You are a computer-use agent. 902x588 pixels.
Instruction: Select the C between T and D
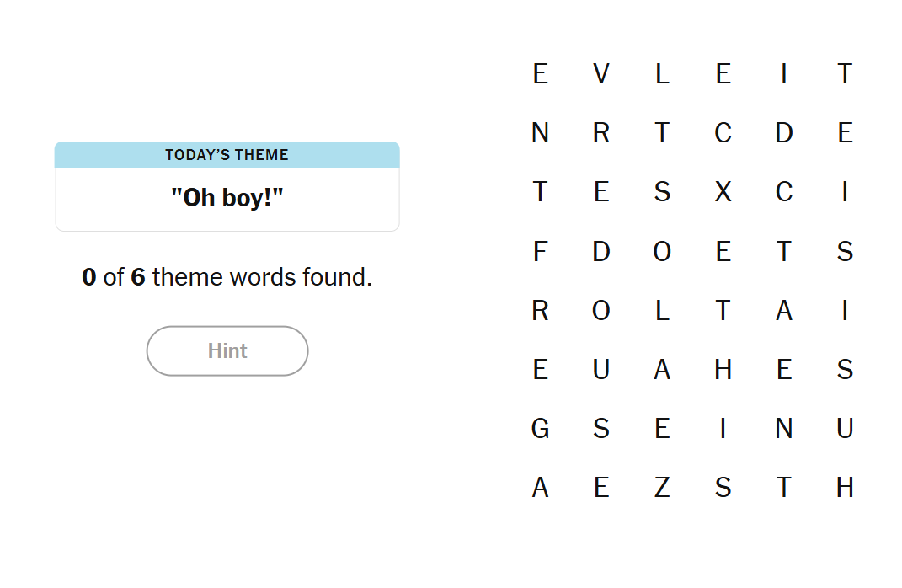tap(723, 133)
